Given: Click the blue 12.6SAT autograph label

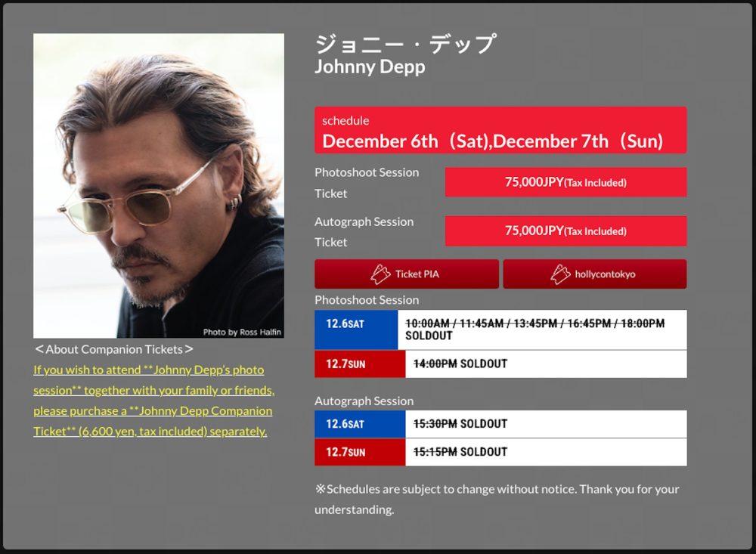Looking at the screenshot, I should click(360, 424).
